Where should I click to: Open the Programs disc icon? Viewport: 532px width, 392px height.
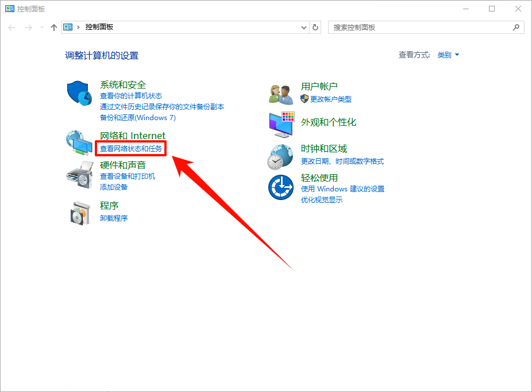click(x=80, y=213)
